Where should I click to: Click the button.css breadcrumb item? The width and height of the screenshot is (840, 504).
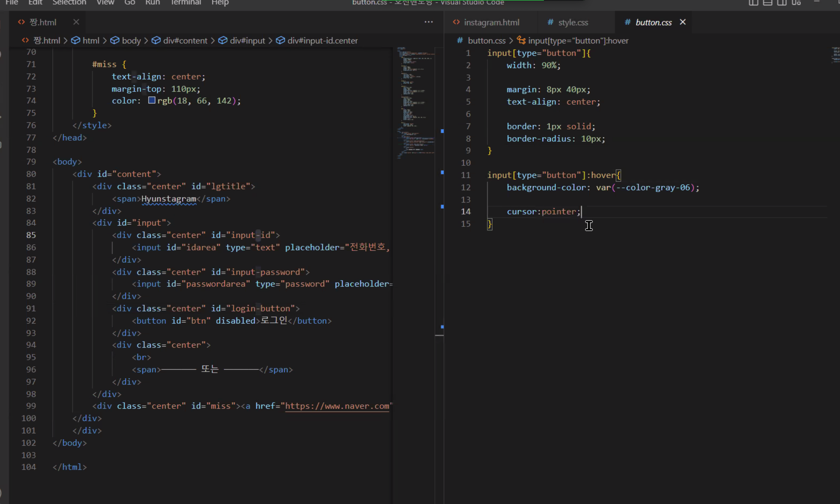point(486,41)
